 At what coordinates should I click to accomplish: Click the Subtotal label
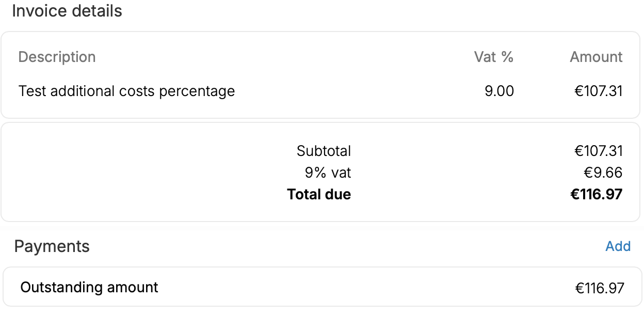coord(324,151)
